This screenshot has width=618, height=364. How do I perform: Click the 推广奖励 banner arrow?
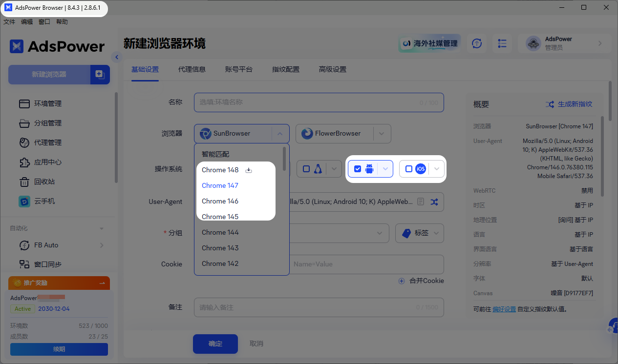click(102, 283)
